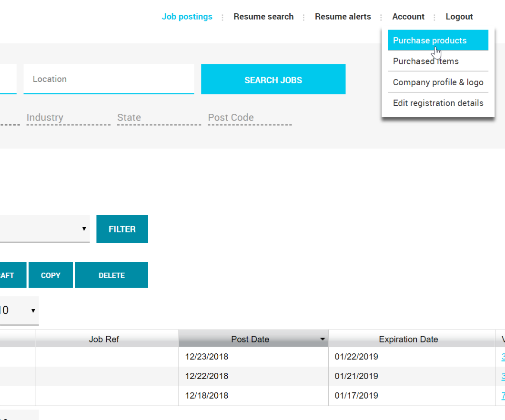Viewport: 505px width, 420px height.
Task: Select post date 12/23/2018 cell
Action: [x=253, y=357]
